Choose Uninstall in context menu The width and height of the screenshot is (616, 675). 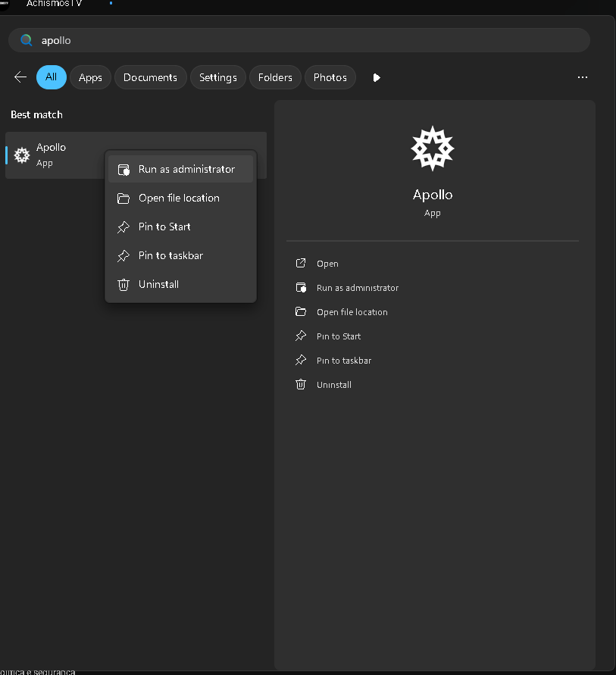click(x=181, y=285)
